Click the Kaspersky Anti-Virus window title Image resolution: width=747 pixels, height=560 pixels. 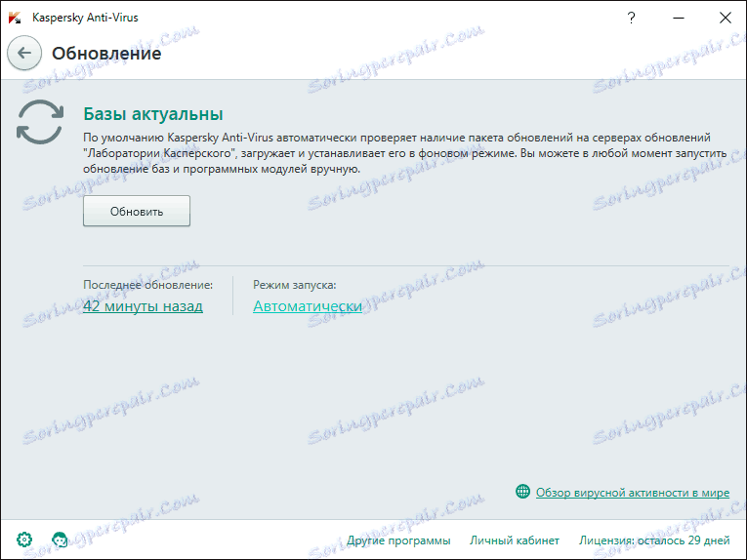(85, 18)
